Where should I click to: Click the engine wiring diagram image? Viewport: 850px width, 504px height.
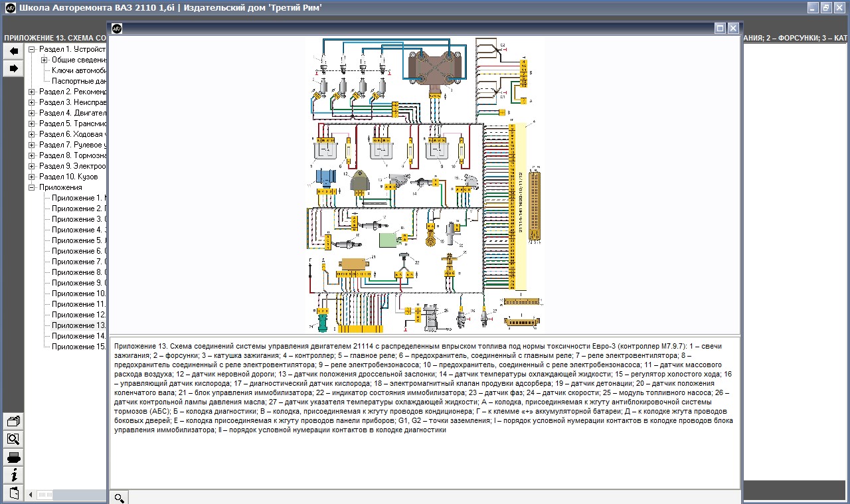pyautogui.click(x=424, y=185)
